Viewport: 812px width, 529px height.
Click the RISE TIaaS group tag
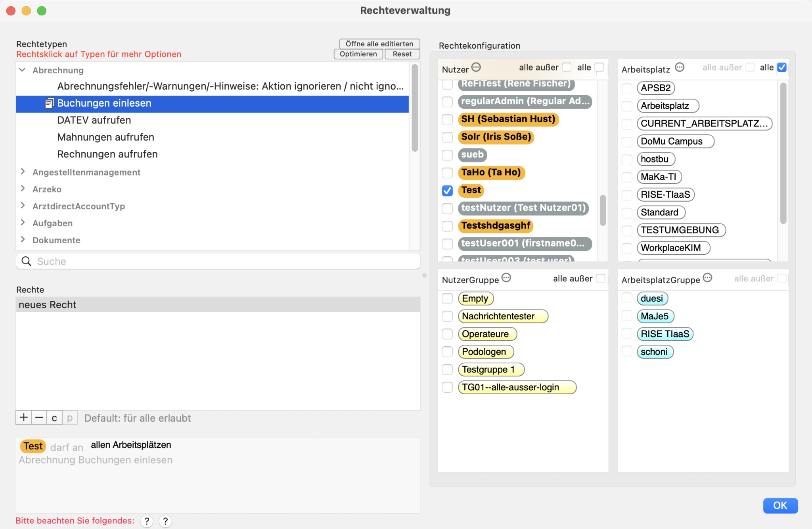[x=665, y=334]
